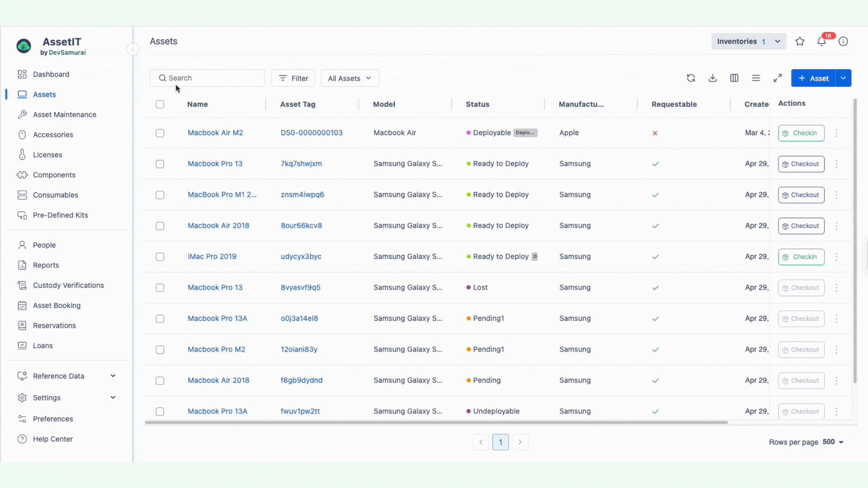
Task: Checkin the Macbook Air M2
Action: [x=801, y=133]
